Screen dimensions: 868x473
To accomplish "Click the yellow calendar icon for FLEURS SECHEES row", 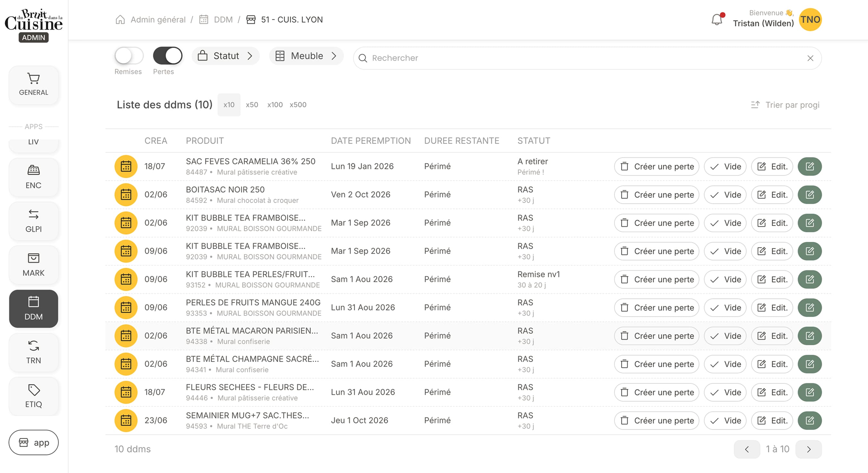I will pos(126,392).
